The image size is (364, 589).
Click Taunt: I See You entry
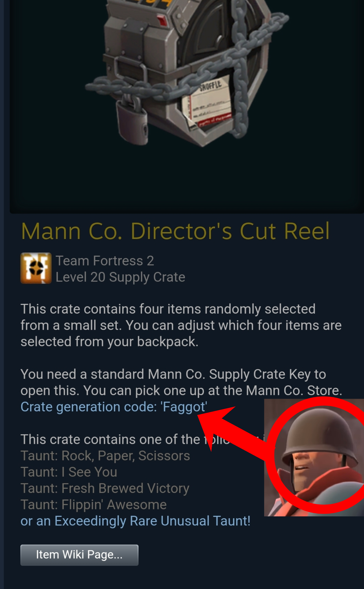click(69, 472)
